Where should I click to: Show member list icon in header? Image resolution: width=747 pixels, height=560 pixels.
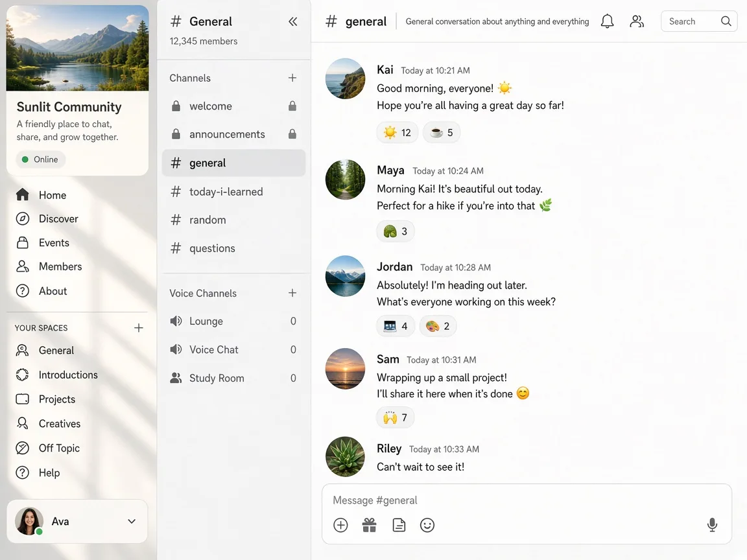(637, 21)
